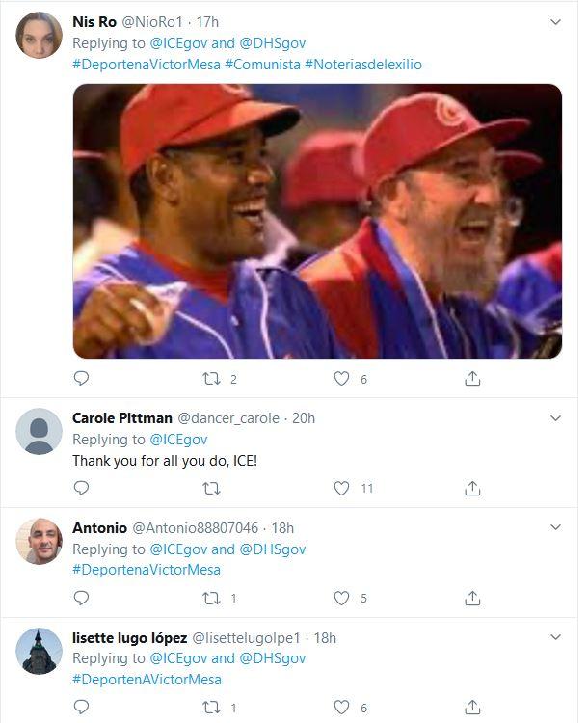The height and width of the screenshot is (723, 588).
Task: Open Antonio's tweet options chevron
Action: coord(556,527)
